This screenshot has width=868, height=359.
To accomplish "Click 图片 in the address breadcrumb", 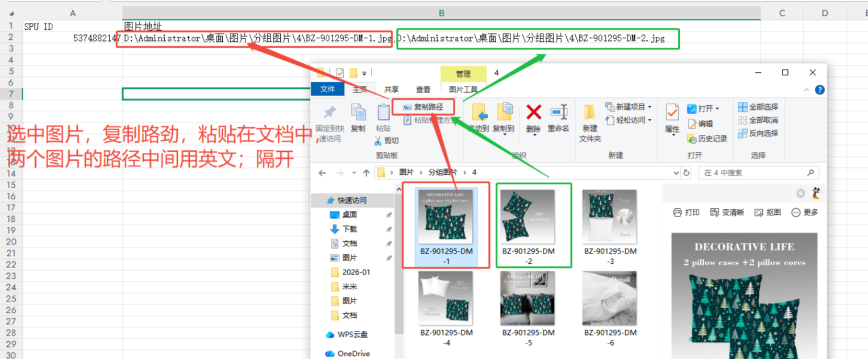I will tap(406, 172).
